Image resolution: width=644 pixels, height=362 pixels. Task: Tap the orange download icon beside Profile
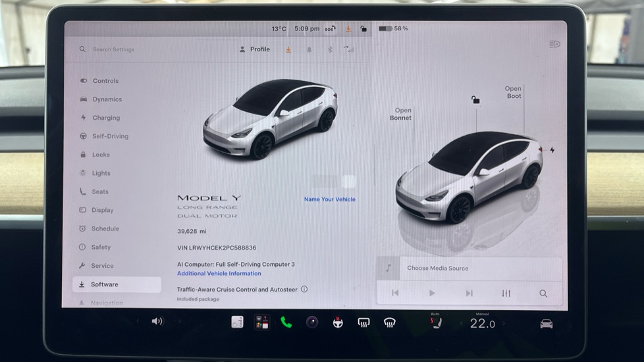click(288, 49)
